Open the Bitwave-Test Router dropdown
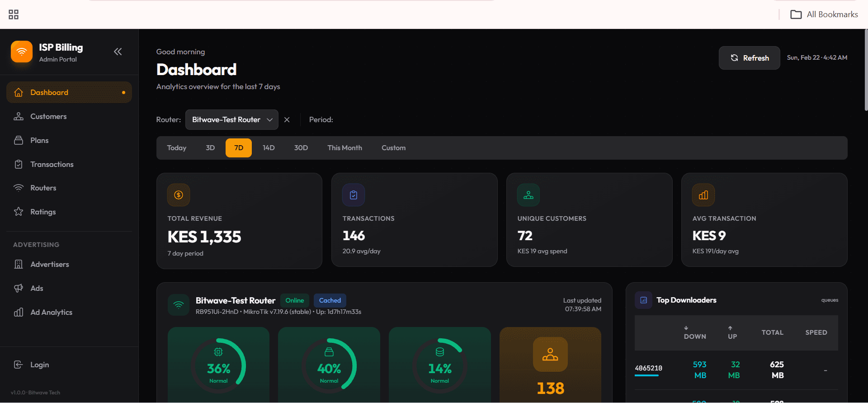This screenshot has height=403, width=868. pyautogui.click(x=232, y=119)
